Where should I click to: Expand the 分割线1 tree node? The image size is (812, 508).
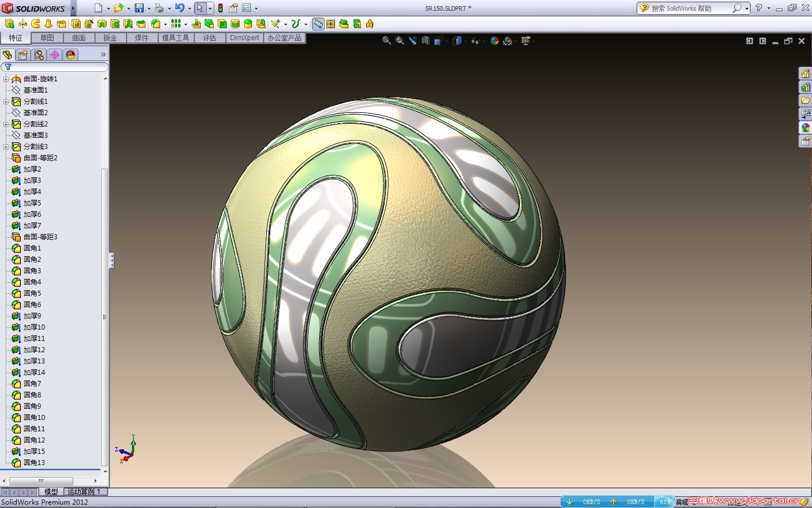[x=6, y=102]
